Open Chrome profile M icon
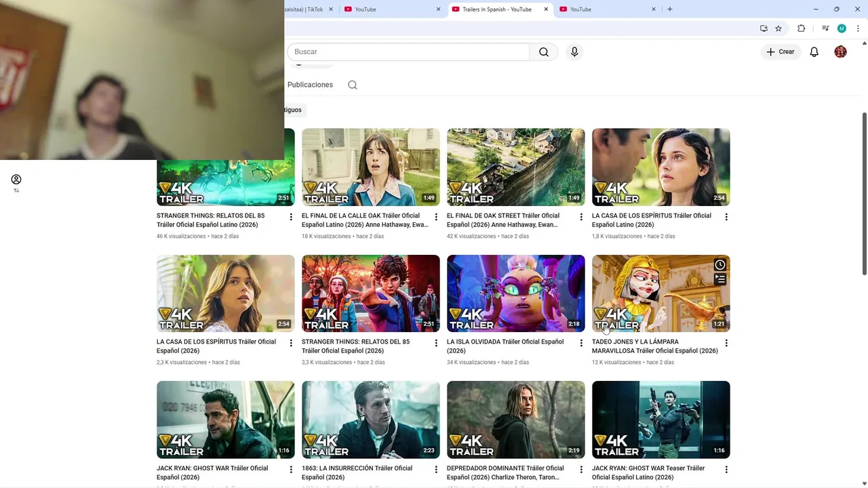The height and width of the screenshot is (488, 868). [x=842, y=28]
